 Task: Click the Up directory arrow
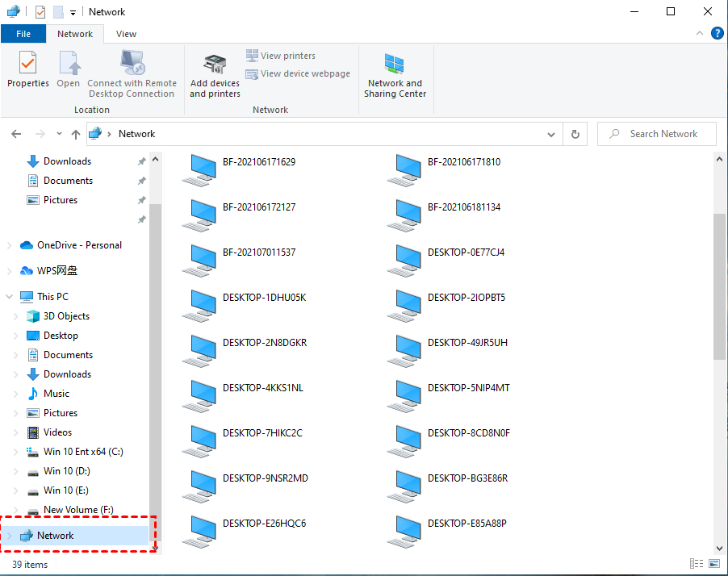76,134
